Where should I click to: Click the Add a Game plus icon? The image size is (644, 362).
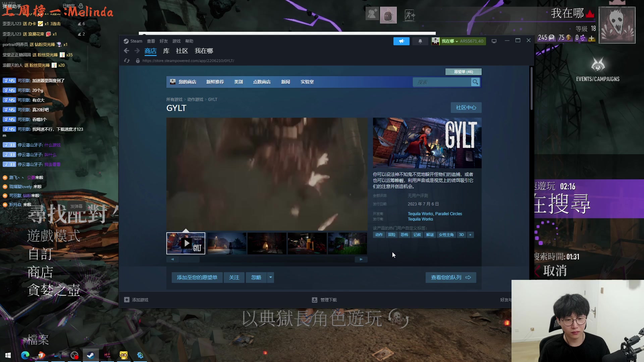[x=127, y=300]
